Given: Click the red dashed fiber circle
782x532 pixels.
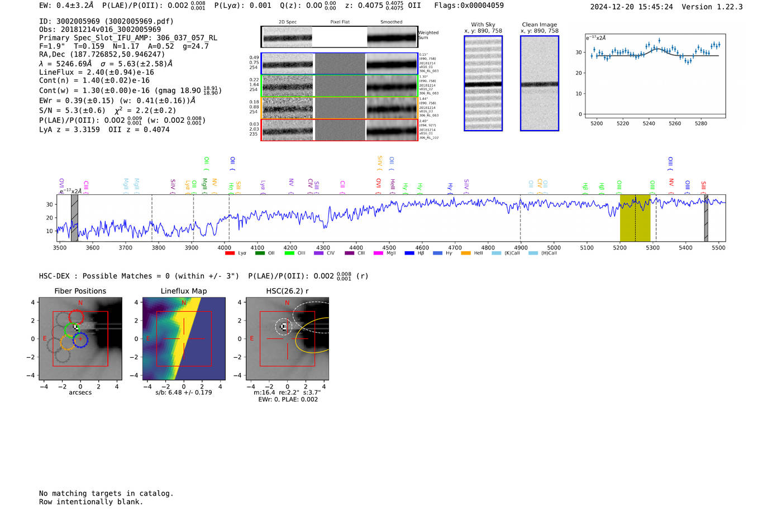Looking at the screenshot, I should 76,318.
